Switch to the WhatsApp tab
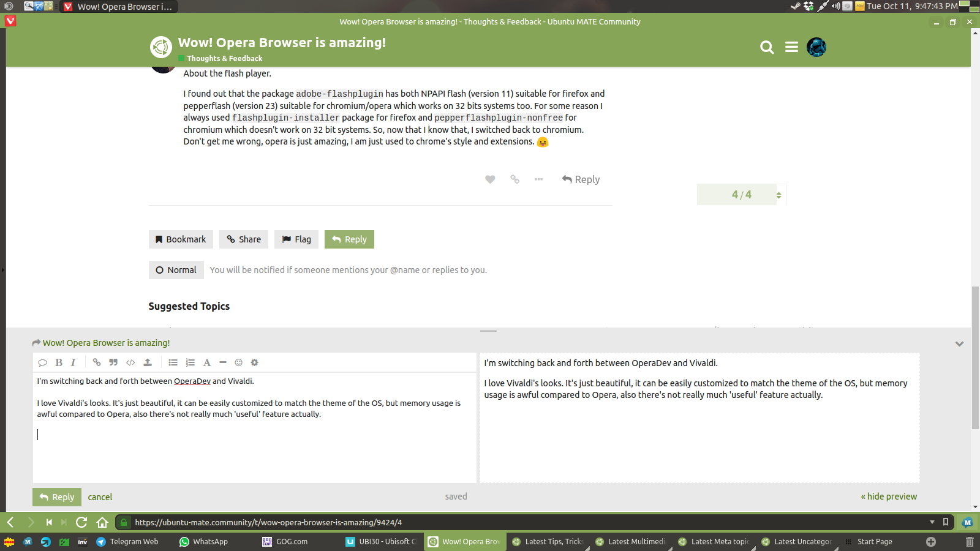The width and height of the screenshot is (980, 551). (216, 542)
